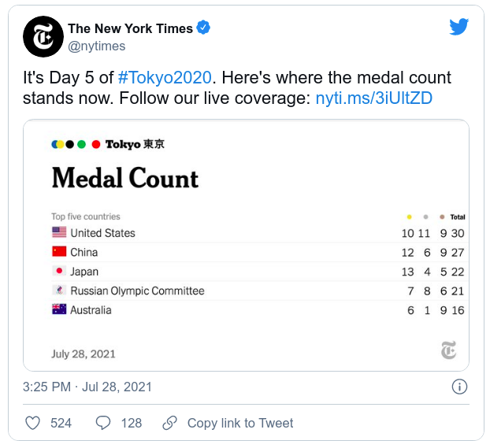Click the New York Times profile avatar
Viewport: 490px width, 448px height.
[x=43, y=36]
